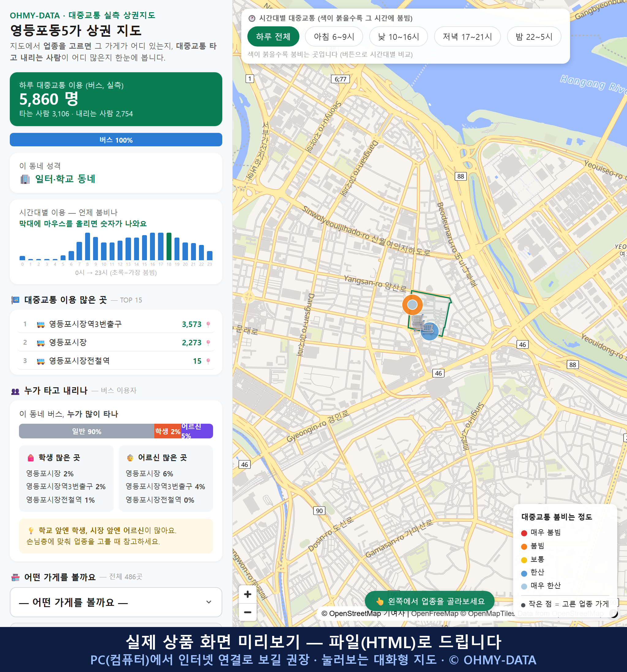Open the 어떤 가게를 볼까요 dropdown
The image size is (627, 672).
click(116, 602)
